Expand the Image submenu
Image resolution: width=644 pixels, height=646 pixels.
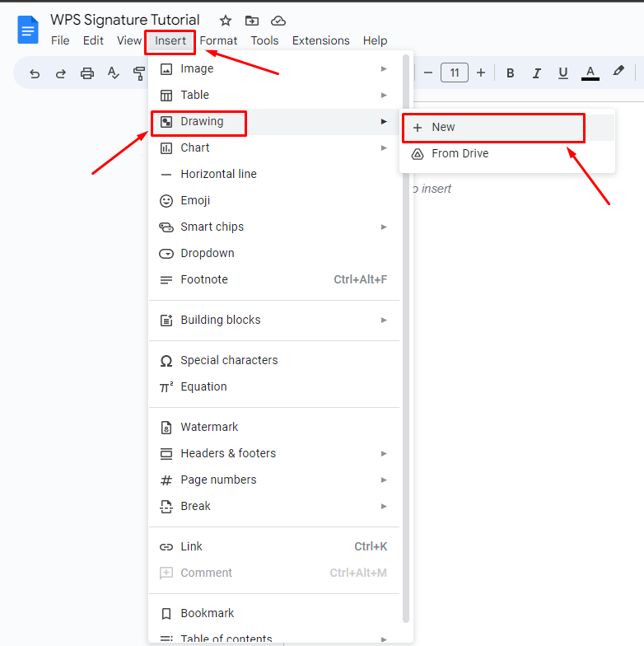click(x=274, y=69)
